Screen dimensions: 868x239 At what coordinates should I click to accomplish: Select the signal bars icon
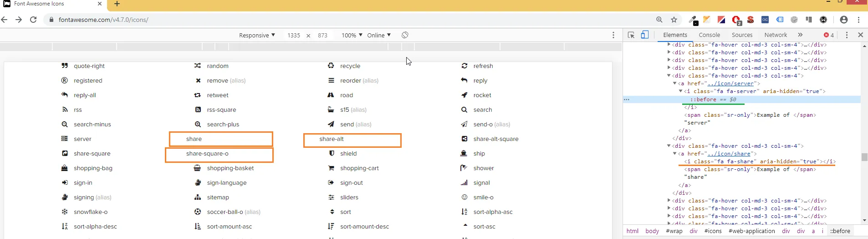point(464,182)
